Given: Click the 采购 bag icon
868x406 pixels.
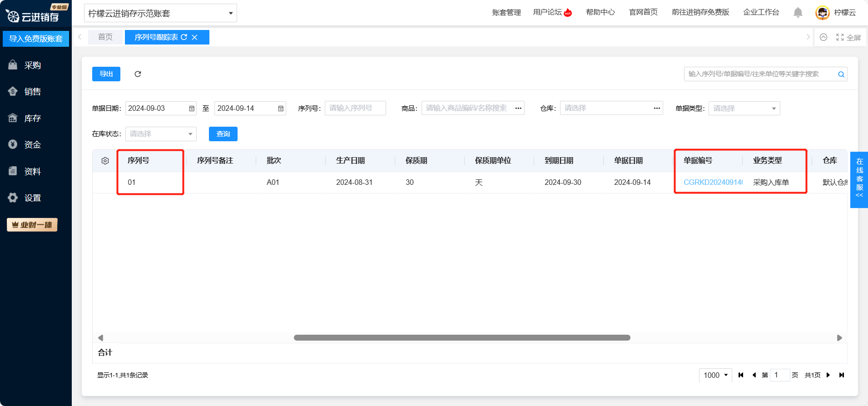Looking at the screenshot, I should (13, 65).
